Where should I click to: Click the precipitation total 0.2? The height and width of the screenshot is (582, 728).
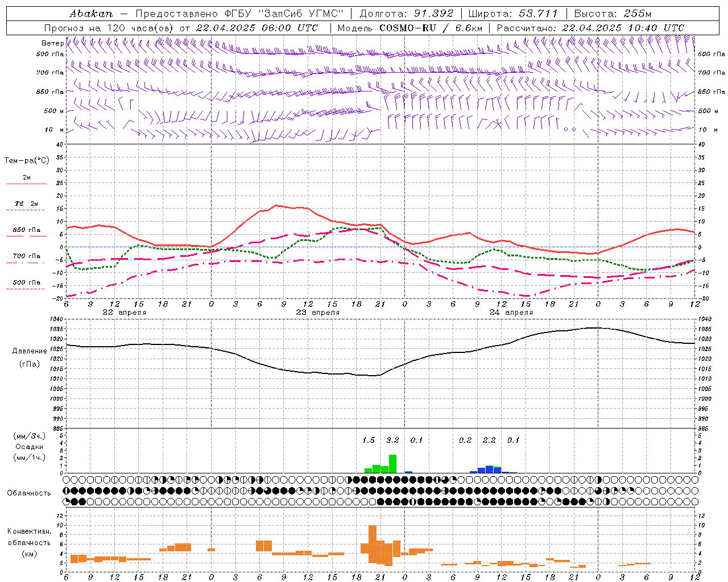(x=465, y=440)
